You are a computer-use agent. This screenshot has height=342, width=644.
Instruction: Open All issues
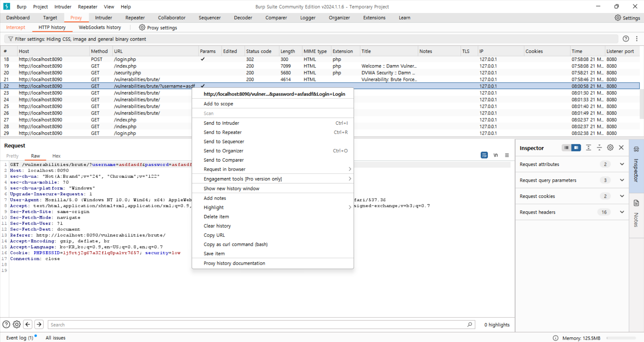coord(55,338)
